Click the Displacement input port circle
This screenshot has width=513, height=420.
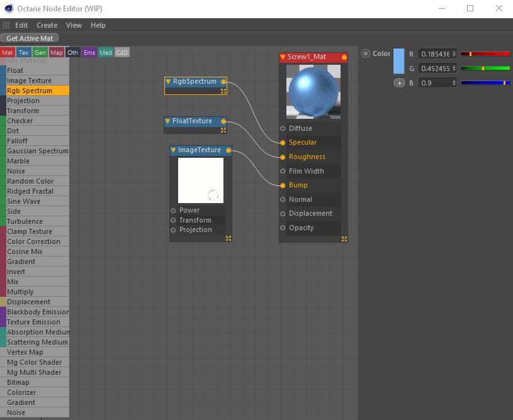(x=283, y=213)
